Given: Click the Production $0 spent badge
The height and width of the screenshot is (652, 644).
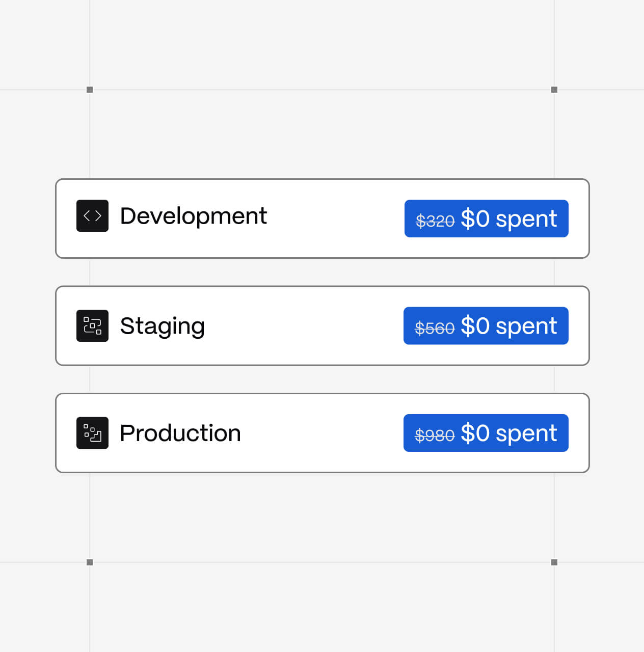Looking at the screenshot, I should pyautogui.click(x=486, y=433).
